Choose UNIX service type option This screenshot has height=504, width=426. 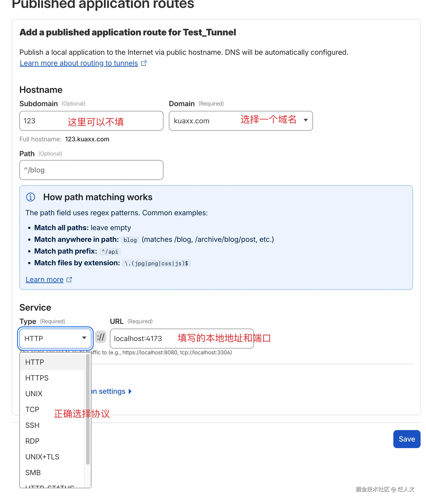pyautogui.click(x=34, y=394)
